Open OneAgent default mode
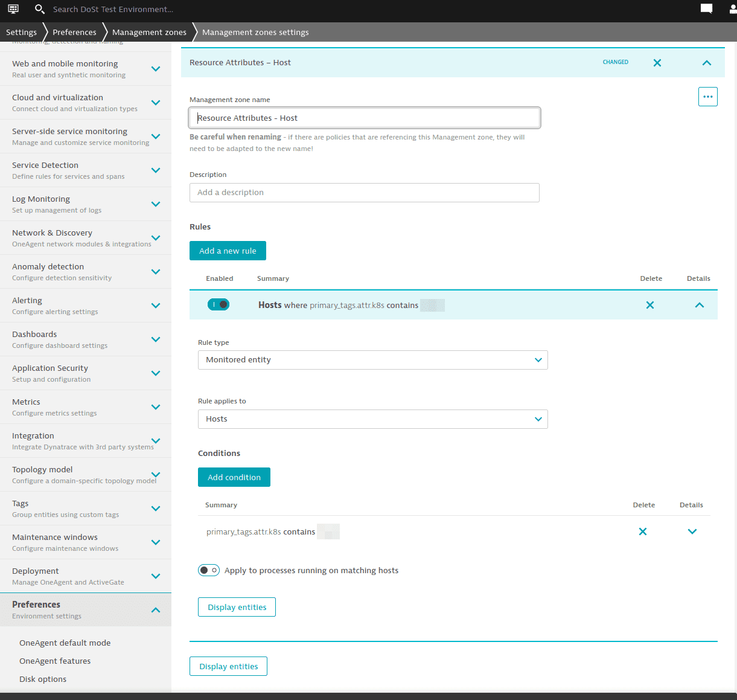 click(x=65, y=643)
